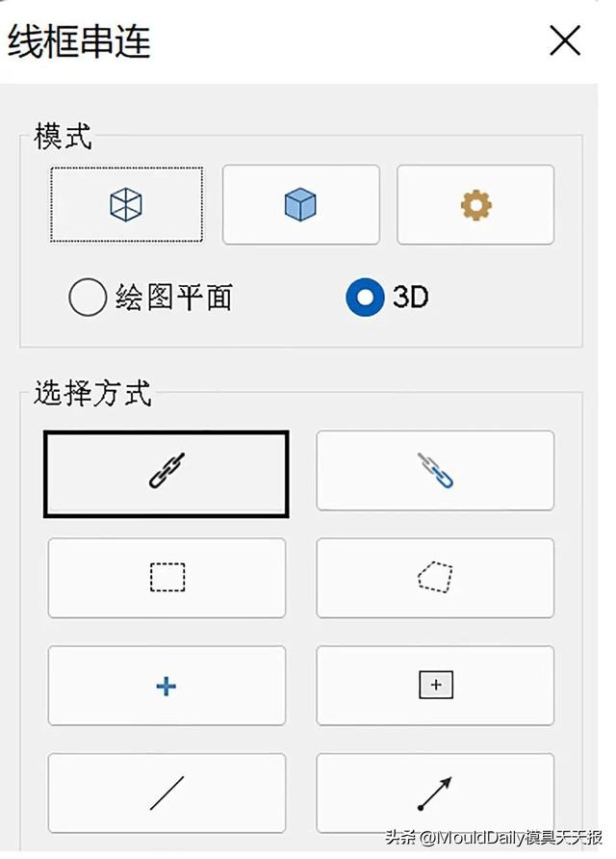Select the 3D radio button

(365, 298)
